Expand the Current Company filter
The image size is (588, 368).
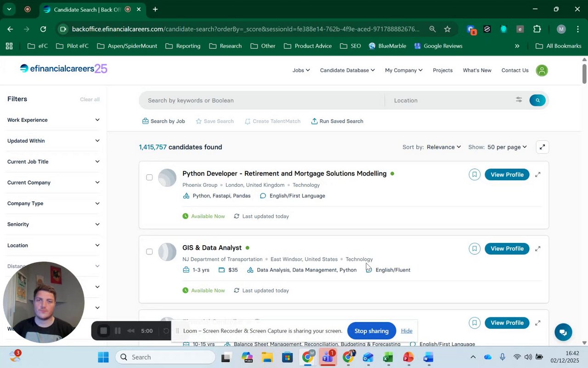(53, 183)
